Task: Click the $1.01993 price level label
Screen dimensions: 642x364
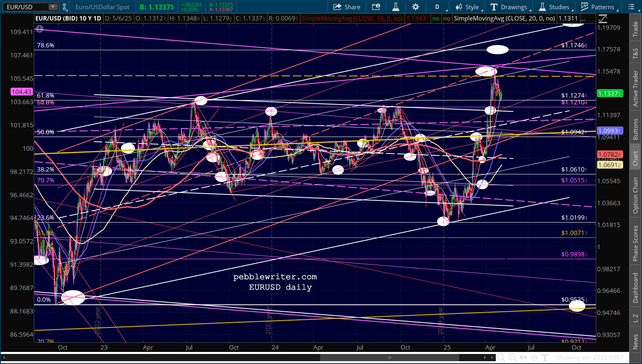Action: point(574,218)
